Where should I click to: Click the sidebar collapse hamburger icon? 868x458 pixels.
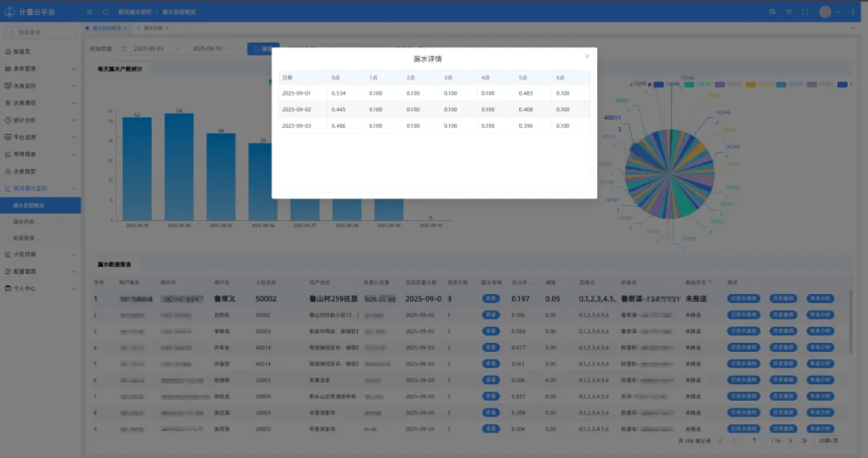(90, 12)
